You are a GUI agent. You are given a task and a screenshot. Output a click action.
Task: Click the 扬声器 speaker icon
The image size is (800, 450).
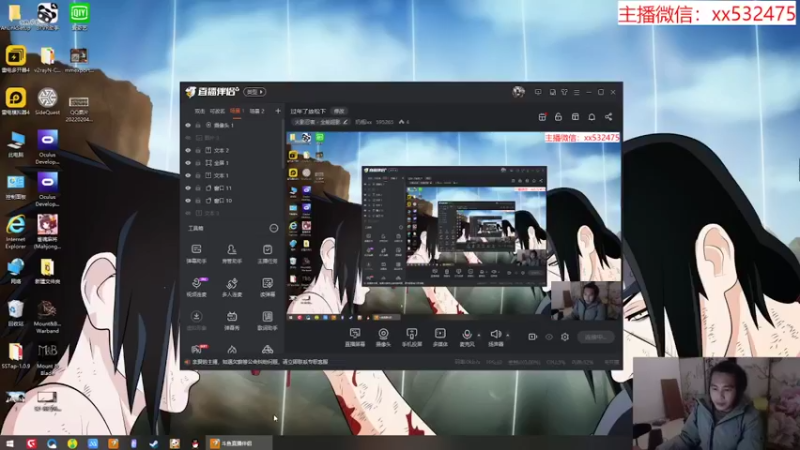coord(495,334)
